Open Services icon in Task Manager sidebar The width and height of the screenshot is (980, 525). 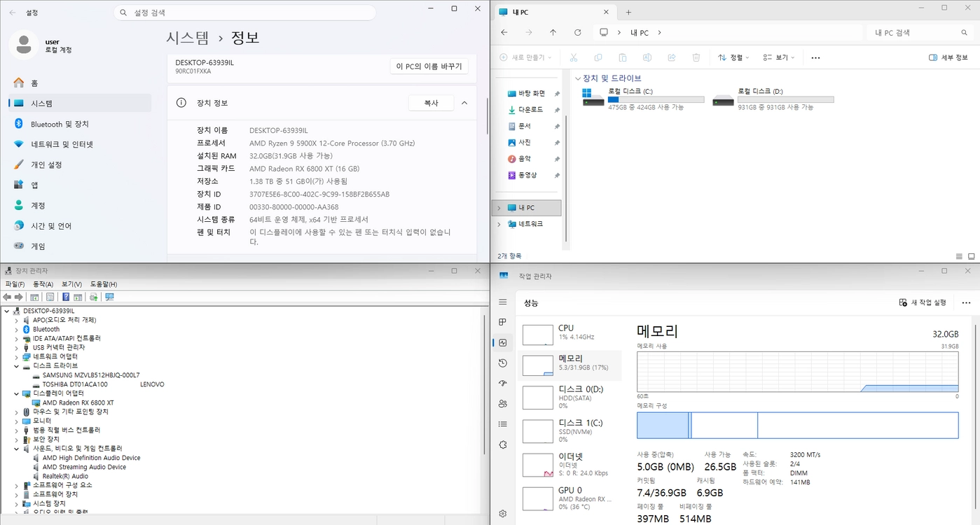502,444
